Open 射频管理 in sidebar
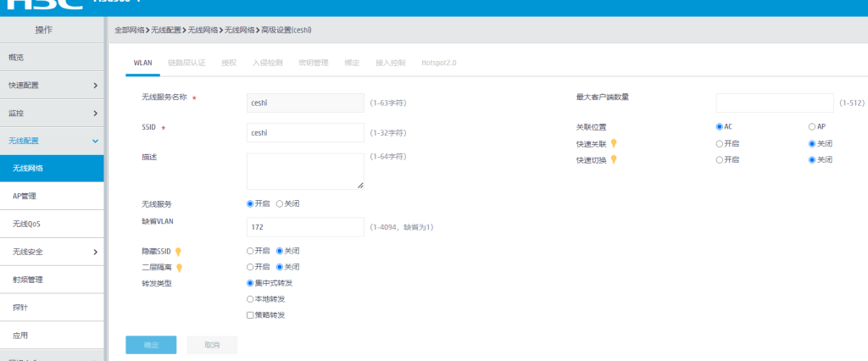This screenshot has width=868, height=361. click(x=52, y=280)
